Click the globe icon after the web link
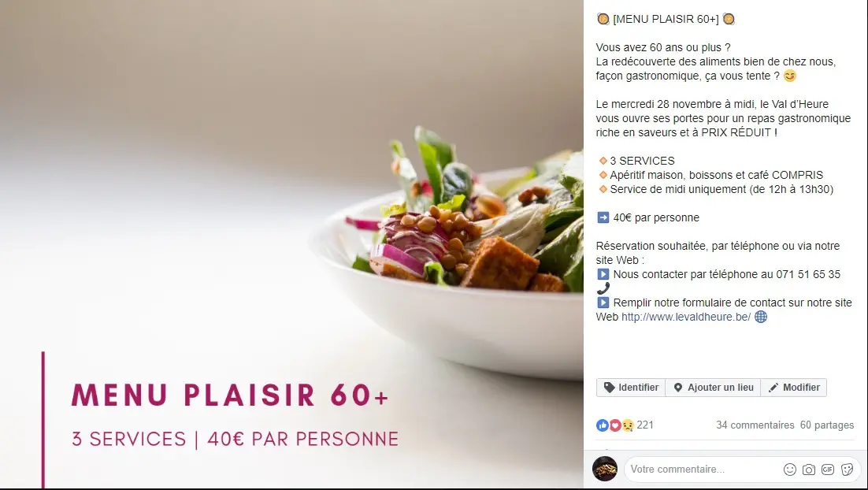This screenshot has height=490, width=868. [x=761, y=317]
